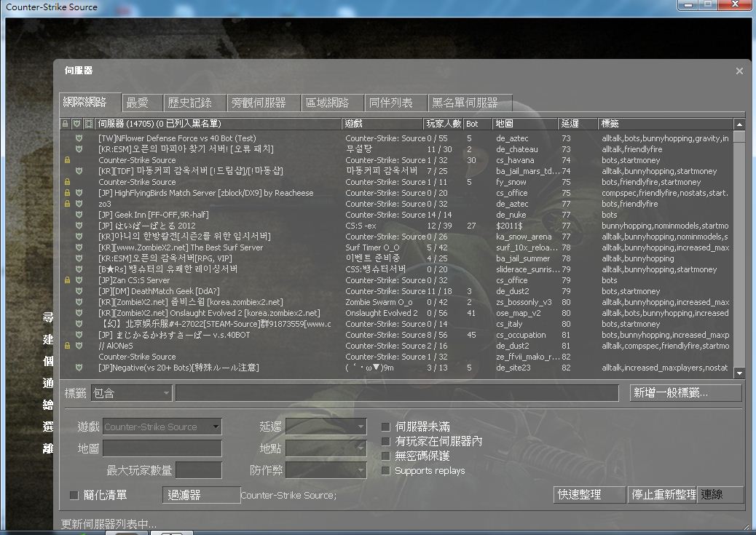This screenshot has width=756, height=535.
Task: Click lock icon of zo3 server row
Action: tap(68, 204)
